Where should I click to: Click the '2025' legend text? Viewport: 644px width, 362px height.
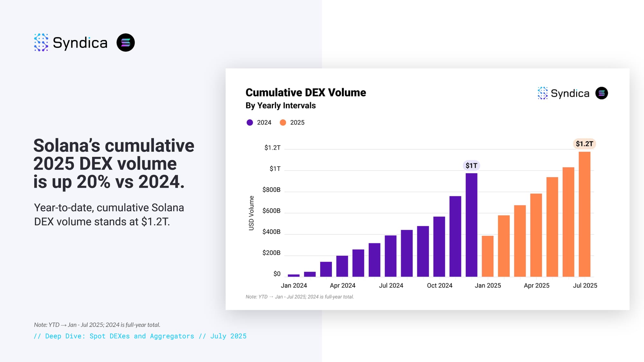coord(297,123)
